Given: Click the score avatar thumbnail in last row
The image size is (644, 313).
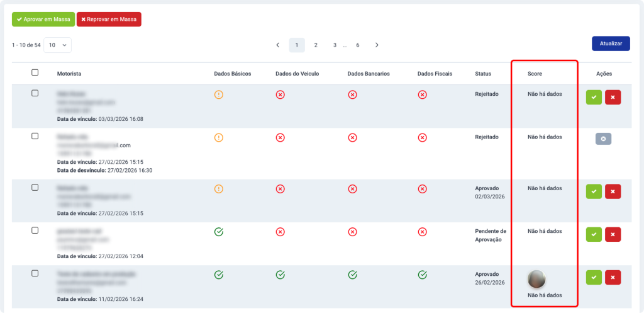Looking at the screenshot, I should pyautogui.click(x=536, y=278).
